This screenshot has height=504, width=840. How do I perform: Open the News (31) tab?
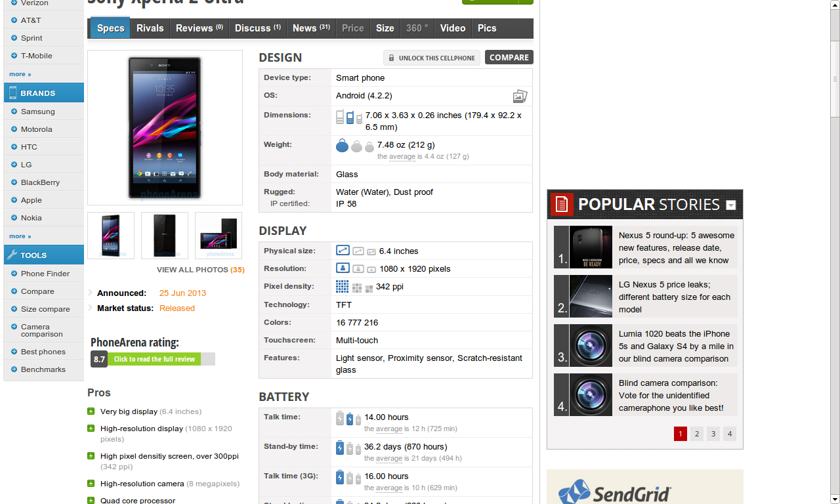coord(312,28)
